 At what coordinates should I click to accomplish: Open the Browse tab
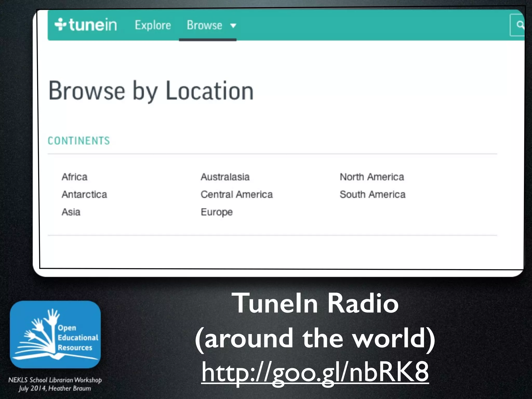click(x=204, y=25)
